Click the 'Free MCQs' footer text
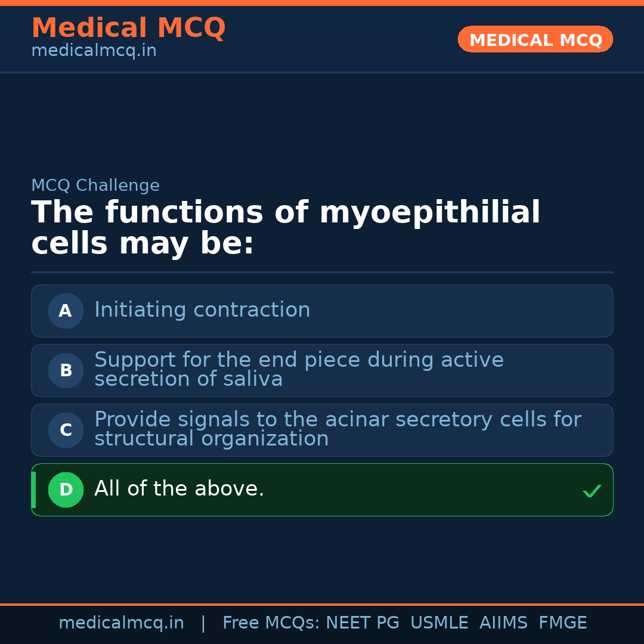Viewport: 644px width, 644px height. (271, 623)
